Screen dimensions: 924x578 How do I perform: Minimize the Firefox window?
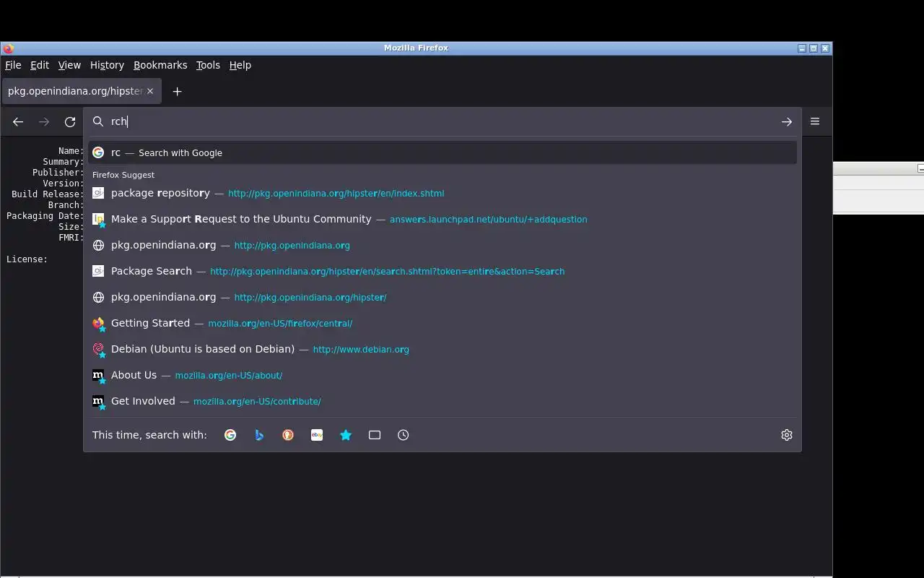[x=802, y=48]
